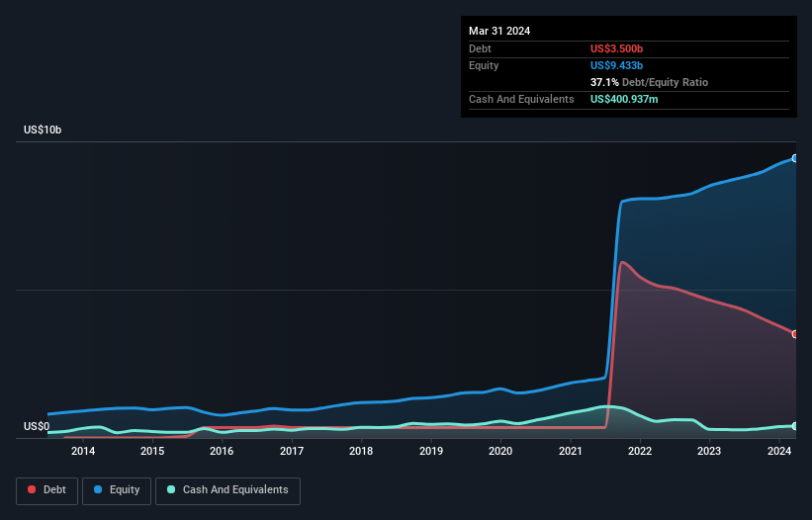Click the 2023 x-axis label
The height and width of the screenshot is (520, 812).
click(x=709, y=451)
